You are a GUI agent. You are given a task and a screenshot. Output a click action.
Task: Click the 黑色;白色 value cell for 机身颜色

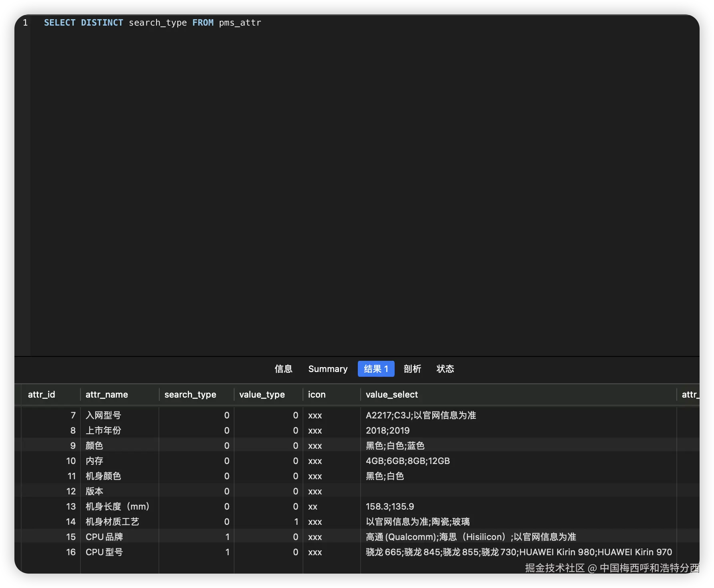coord(518,476)
